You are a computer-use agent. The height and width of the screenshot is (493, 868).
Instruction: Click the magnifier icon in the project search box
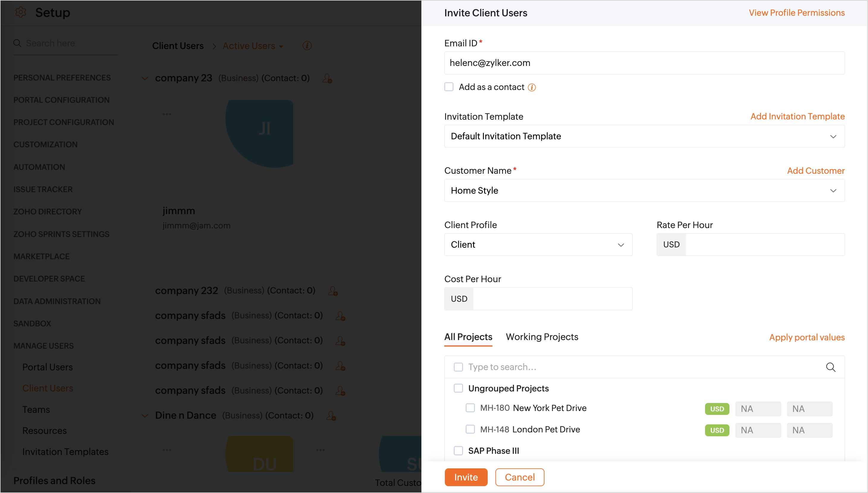click(x=830, y=367)
